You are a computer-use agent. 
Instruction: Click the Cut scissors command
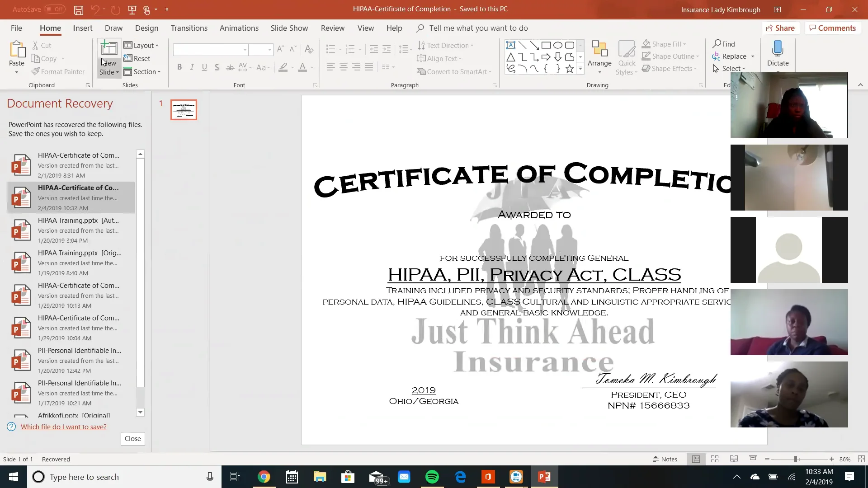(41, 46)
